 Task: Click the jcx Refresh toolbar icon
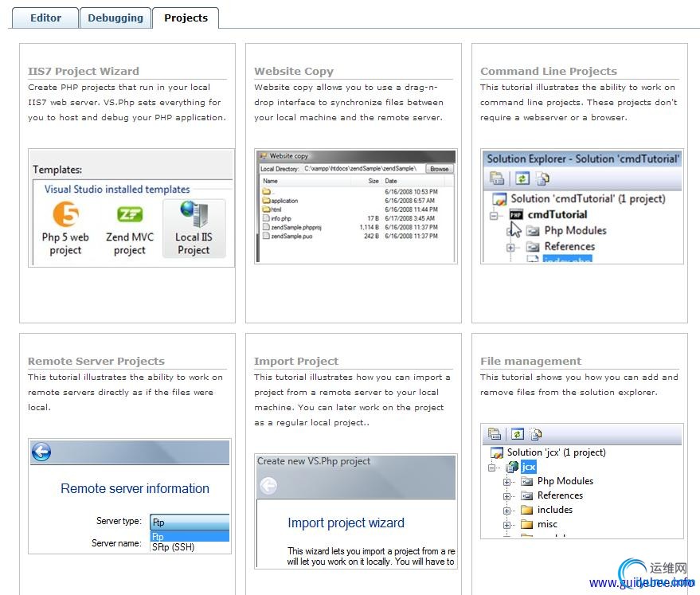tap(518, 434)
